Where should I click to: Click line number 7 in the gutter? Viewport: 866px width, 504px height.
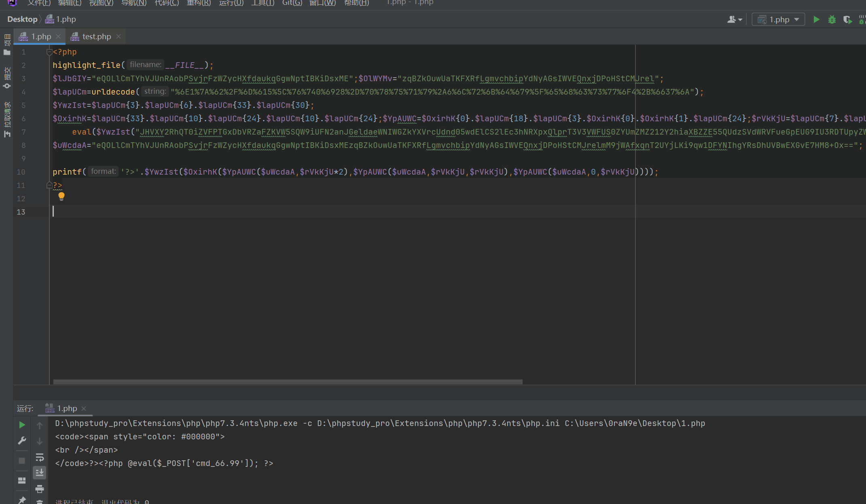[23, 132]
